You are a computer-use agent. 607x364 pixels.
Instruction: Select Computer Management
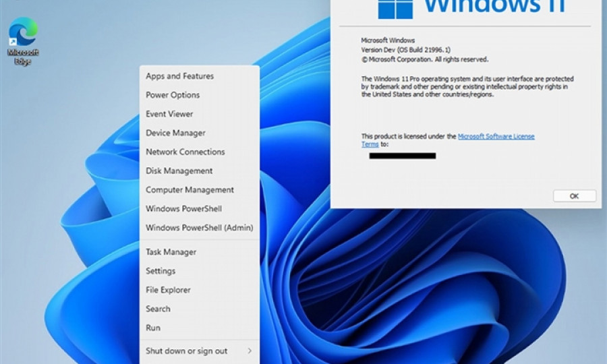point(190,190)
